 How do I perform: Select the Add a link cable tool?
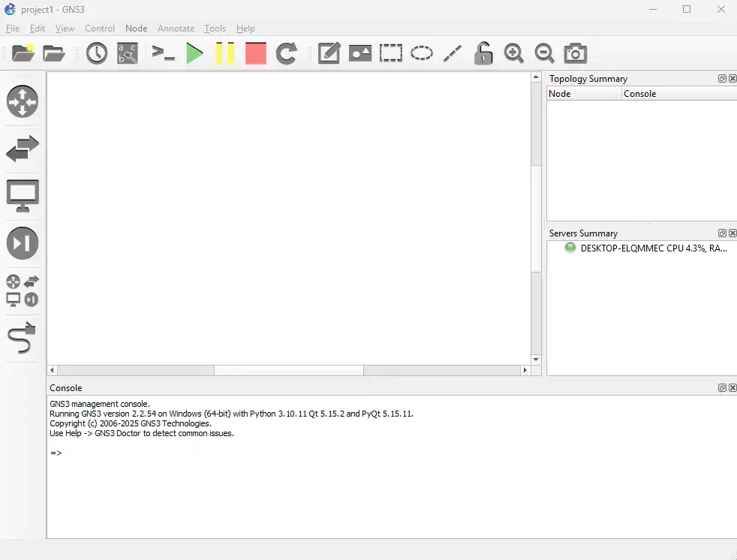(x=23, y=339)
